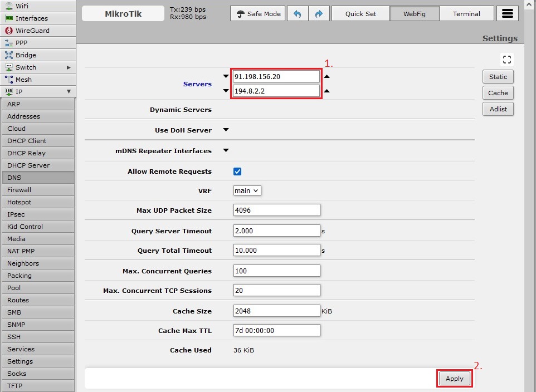The height and width of the screenshot is (392, 536).
Task: Click the WireGuard icon in sidebar
Action: (9, 31)
